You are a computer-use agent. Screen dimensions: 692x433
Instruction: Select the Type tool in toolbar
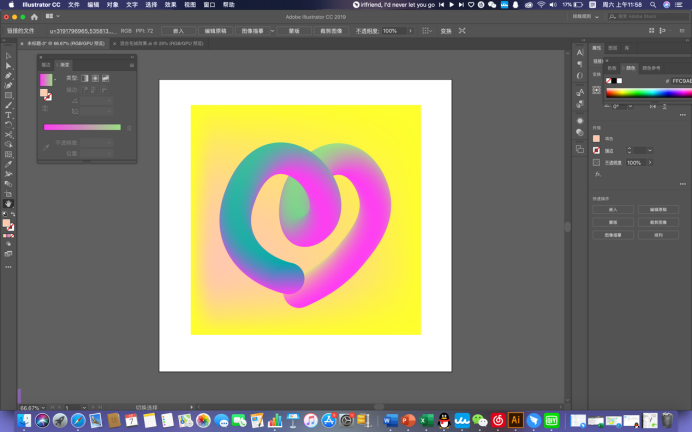9,115
